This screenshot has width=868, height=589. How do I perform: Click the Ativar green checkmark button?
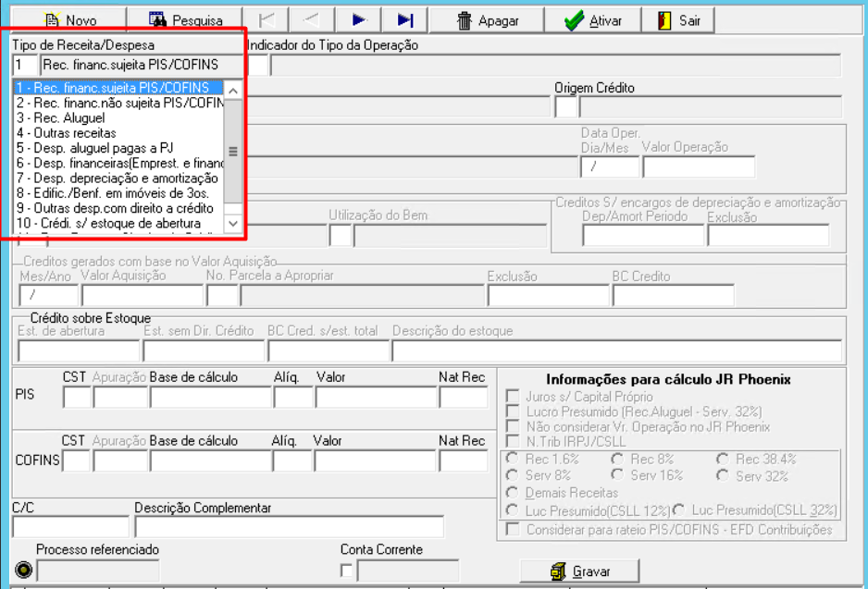coord(593,20)
